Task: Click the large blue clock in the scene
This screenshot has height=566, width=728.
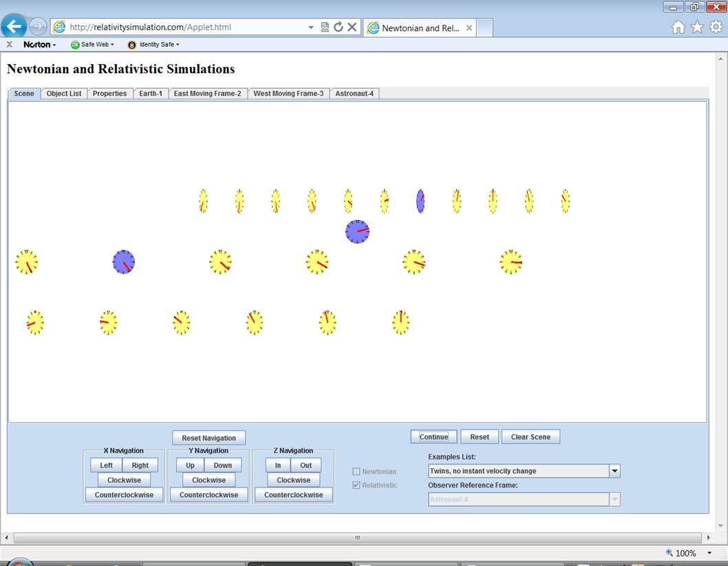Action: click(x=357, y=231)
